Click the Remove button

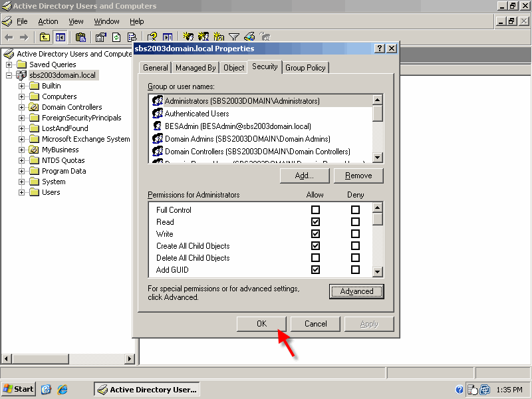coord(358,176)
